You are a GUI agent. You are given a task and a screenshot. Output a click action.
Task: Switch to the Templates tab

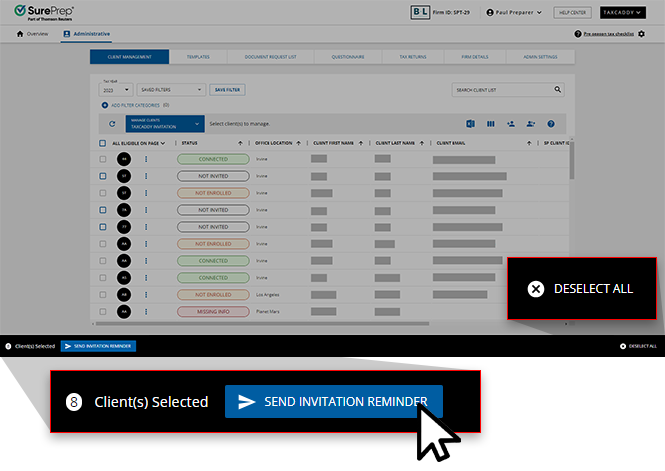click(197, 58)
